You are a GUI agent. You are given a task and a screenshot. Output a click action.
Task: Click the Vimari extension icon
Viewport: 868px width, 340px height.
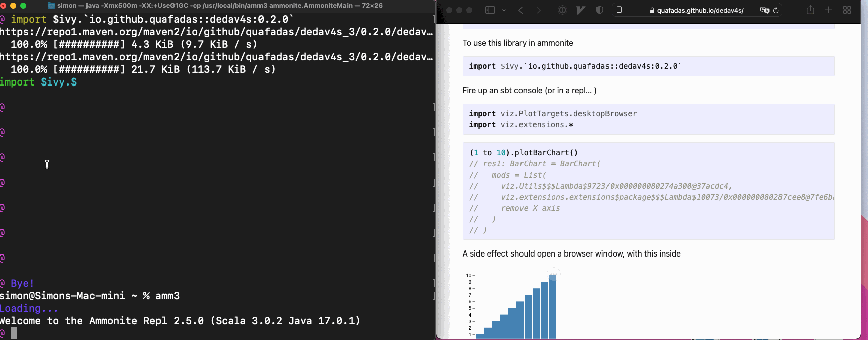[x=581, y=10]
